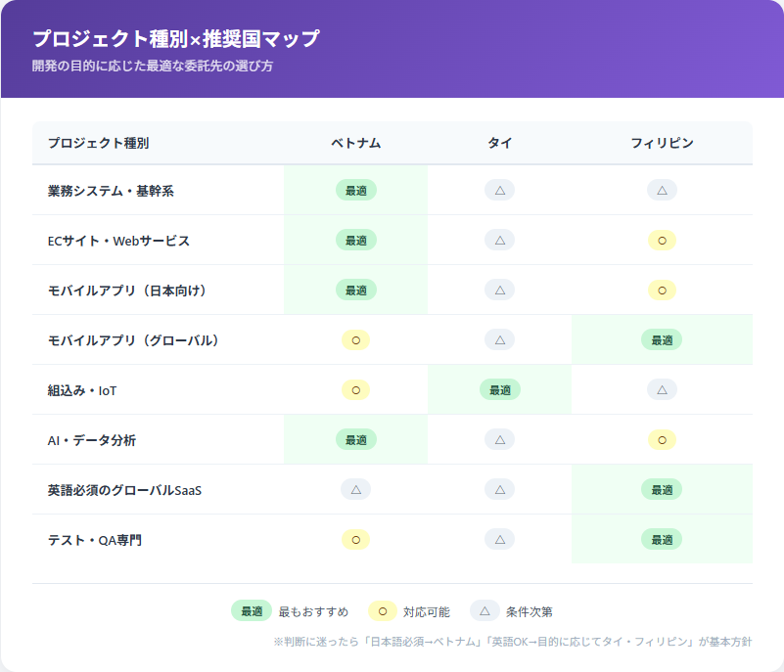Image resolution: width=784 pixels, height=672 pixels.
Task: Click the 最適 badge for モバイルアプリ（グローバル） under フィリピン
Action: click(x=663, y=339)
